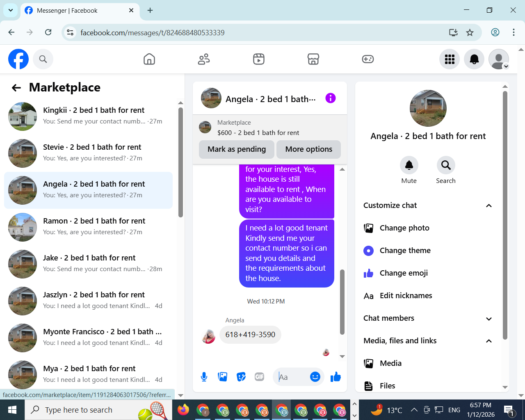Open Firefox from the taskbar
The image size is (525, 420).
183,410
